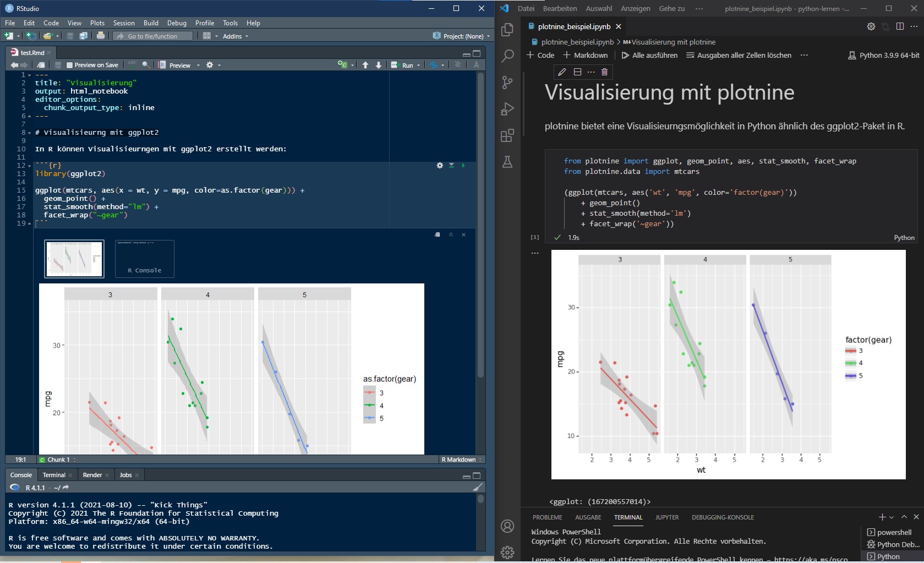Open the Preview dropdown arrow
Image resolution: width=924 pixels, height=563 pixels.
pos(198,65)
